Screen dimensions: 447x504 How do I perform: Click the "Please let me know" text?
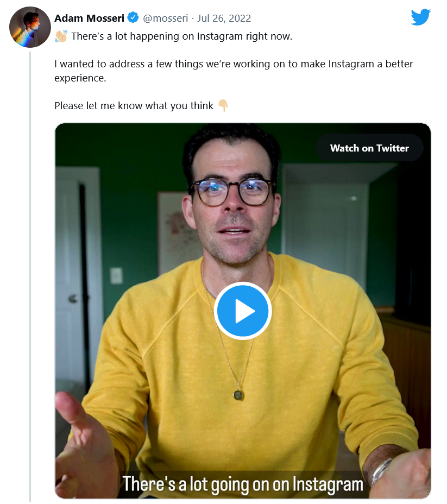134,105
